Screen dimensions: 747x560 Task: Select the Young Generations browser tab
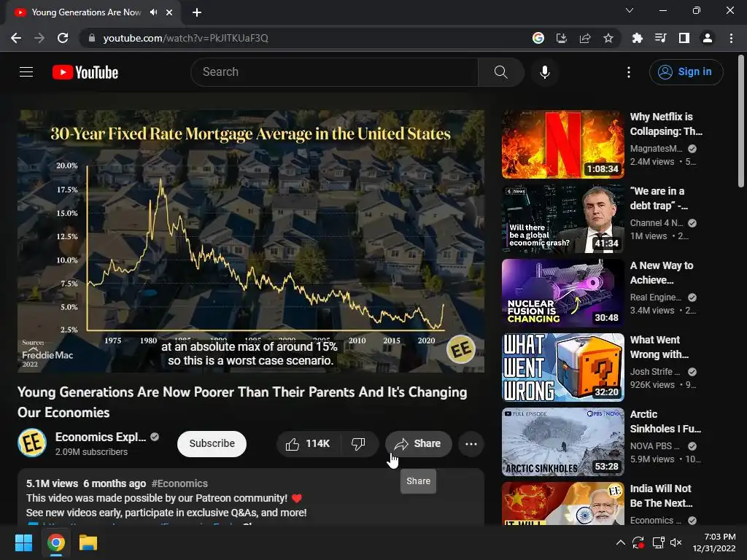(x=86, y=12)
